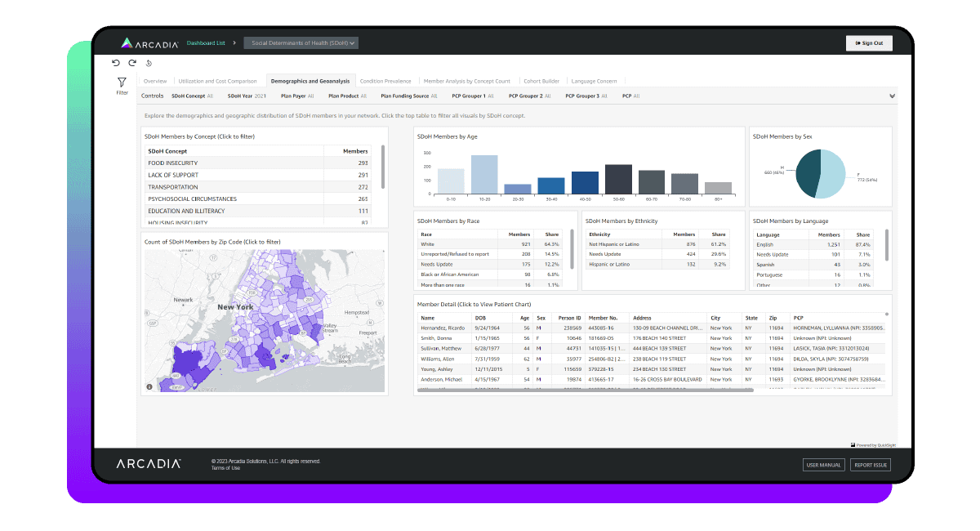Click the 10-20 age bar
Viewport: 980px width, 531px height.
484,174
